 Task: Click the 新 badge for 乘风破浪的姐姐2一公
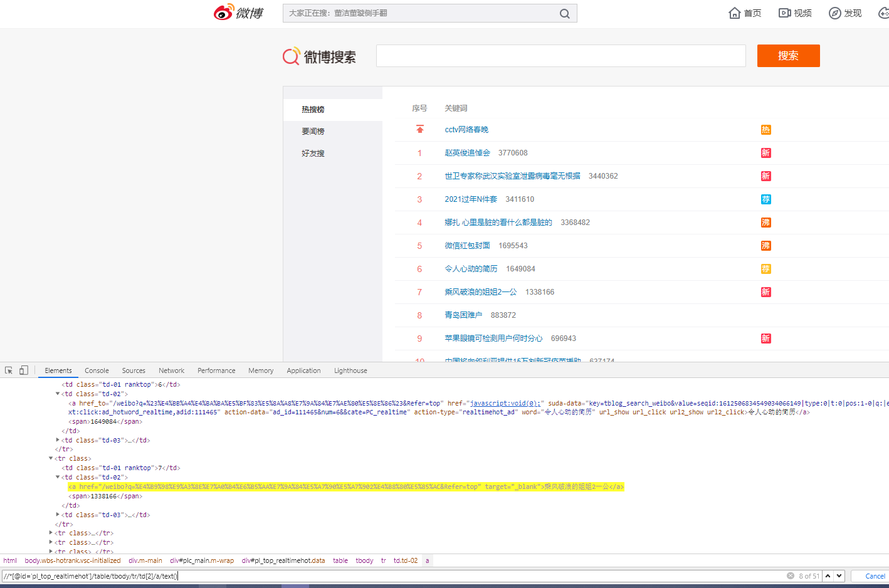pos(765,292)
